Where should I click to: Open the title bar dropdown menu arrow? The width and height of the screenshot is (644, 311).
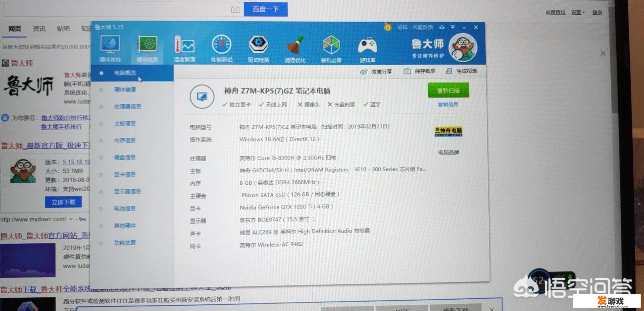[452, 27]
